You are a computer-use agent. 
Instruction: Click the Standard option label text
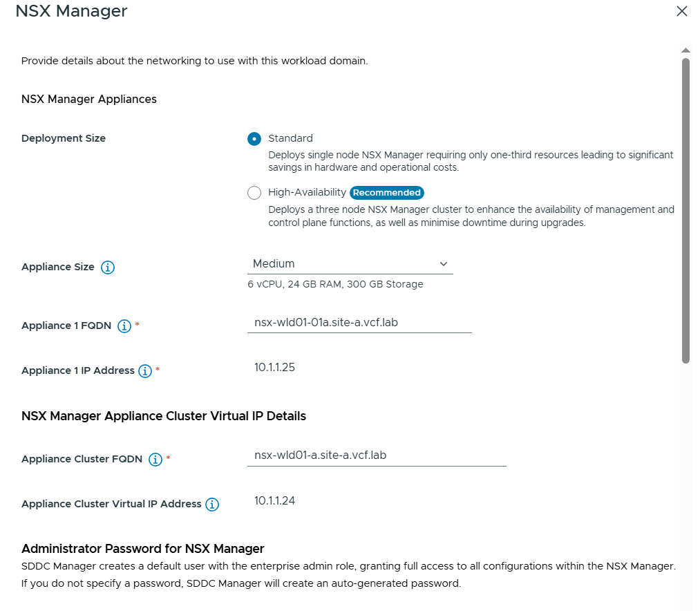(290, 138)
